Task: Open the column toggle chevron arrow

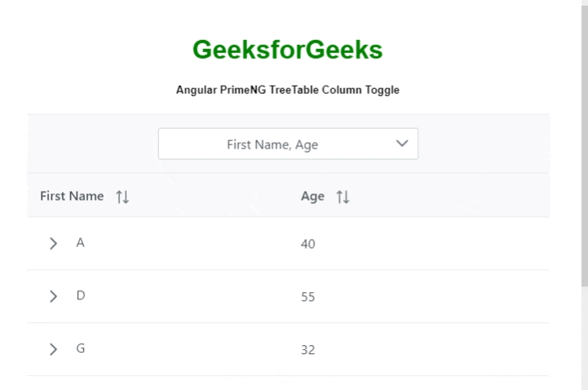Action: click(x=401, y=144)
